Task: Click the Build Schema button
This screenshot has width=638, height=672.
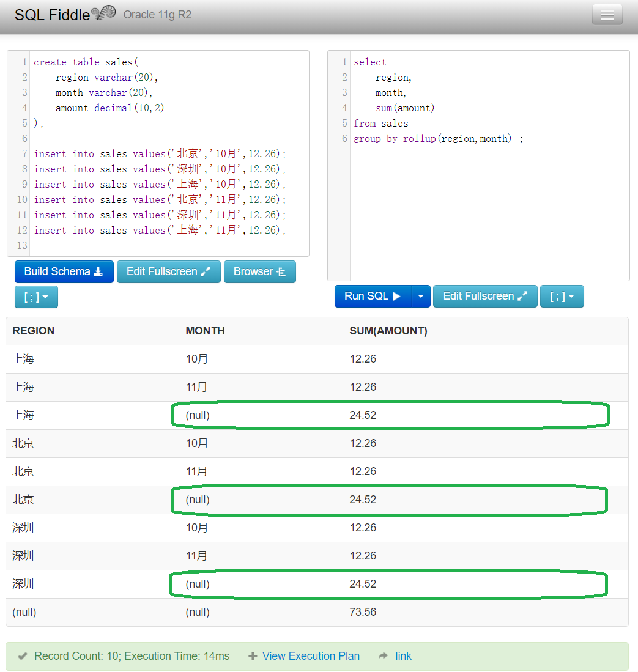Action: [64, 271]
